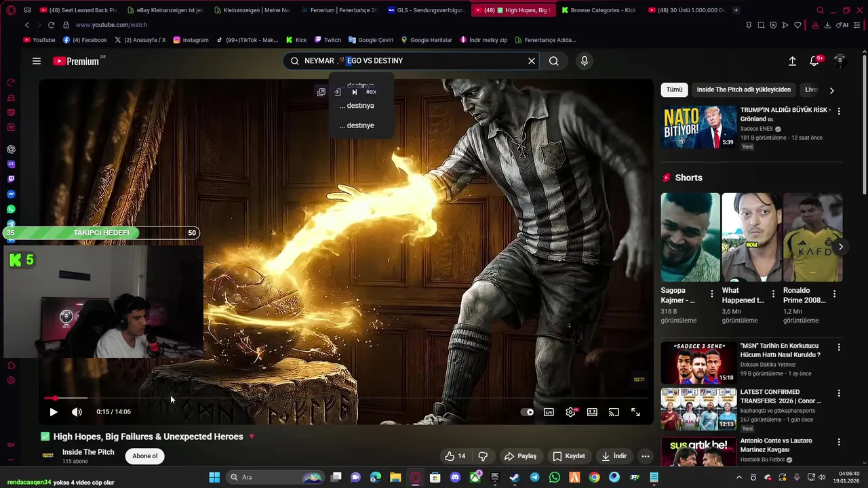868x488 pixels.
Task: Show the next Shorts with the arrow
Action: [x=840, y=247]
